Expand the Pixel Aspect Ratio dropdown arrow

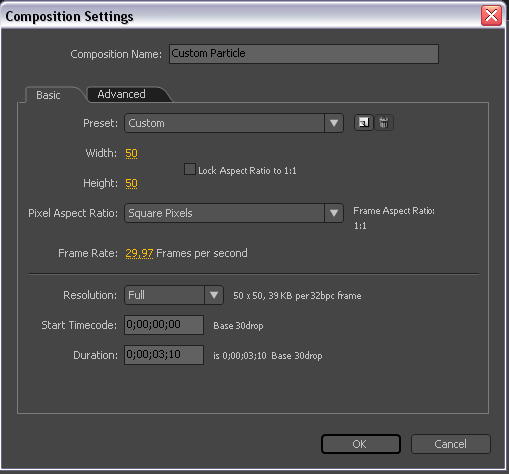pyautogui.click(x=334, y=213)
